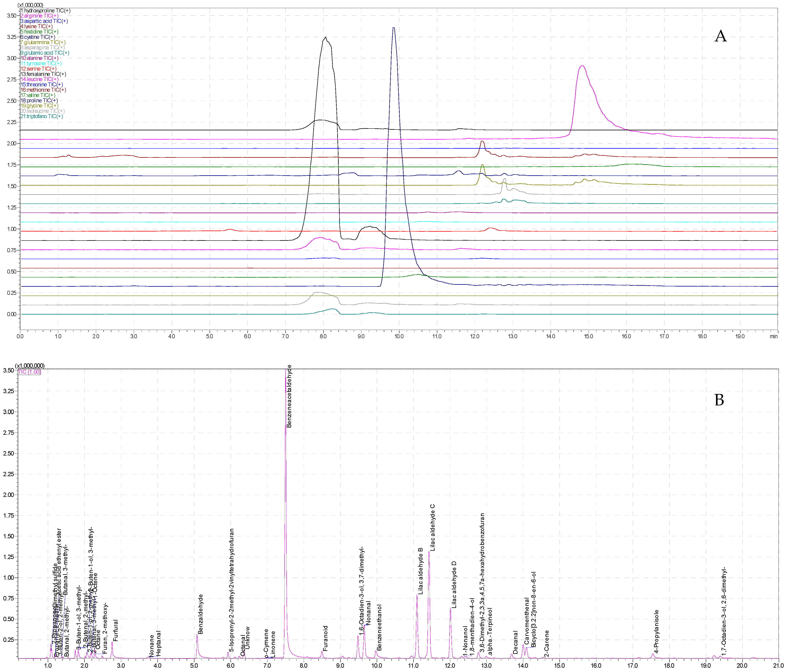Click the Furfural peak annotation
789x672 pixels.
coord(116,631)
